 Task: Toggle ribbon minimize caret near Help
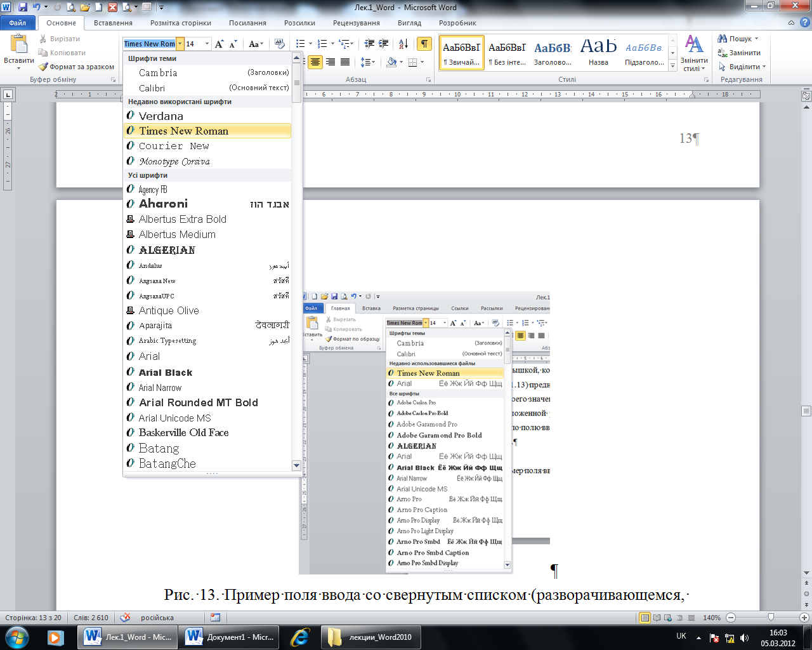[790, 23]
